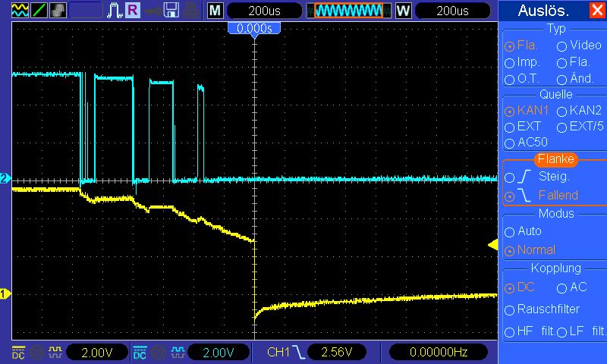This screenshot has height=364, width=607.
Task: Click the M main timebase icon
Action: click(x=215, y=11)
